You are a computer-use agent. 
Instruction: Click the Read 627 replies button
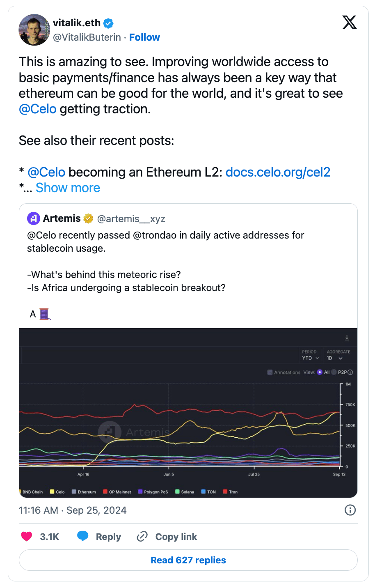coord(188,560)
